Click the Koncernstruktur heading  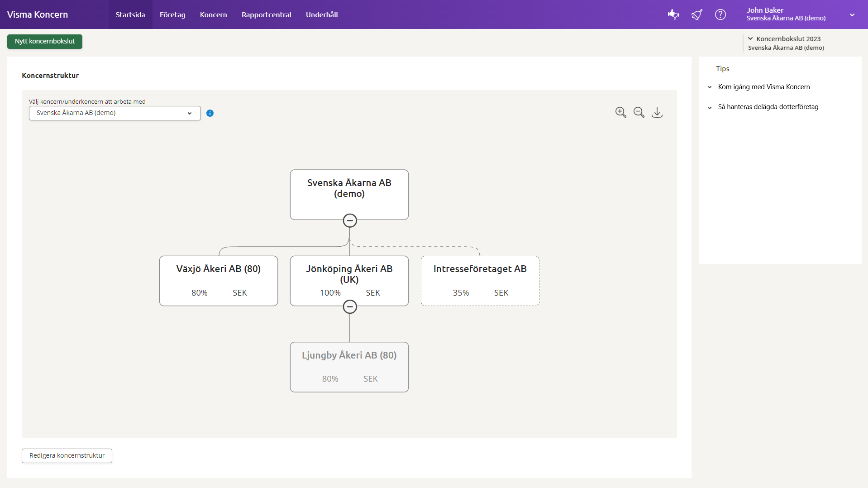coord(50,76)
